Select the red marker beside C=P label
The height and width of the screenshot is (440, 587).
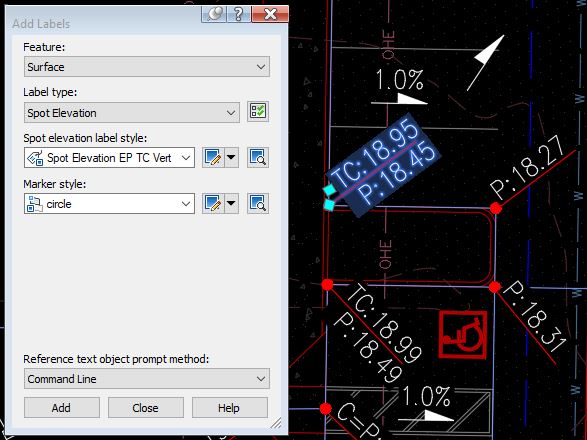pyautogui.click(x=326, y=409)
